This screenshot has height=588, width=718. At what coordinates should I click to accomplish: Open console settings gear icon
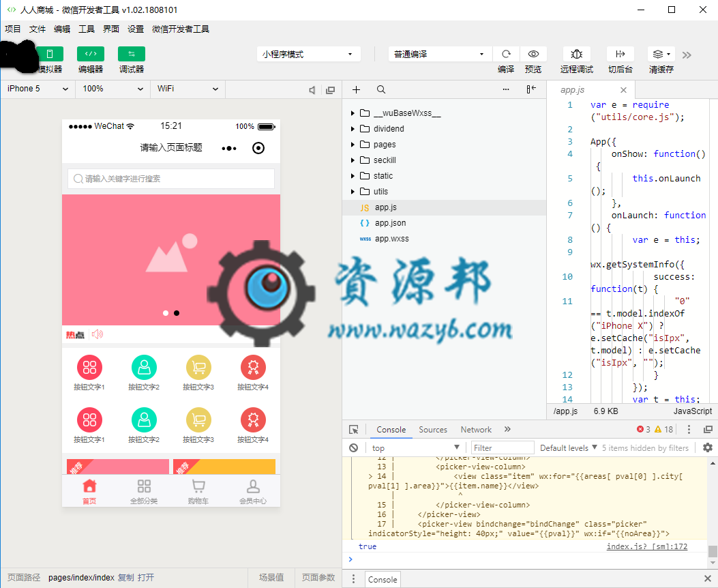pyautogui.click(x=708, y=447)
